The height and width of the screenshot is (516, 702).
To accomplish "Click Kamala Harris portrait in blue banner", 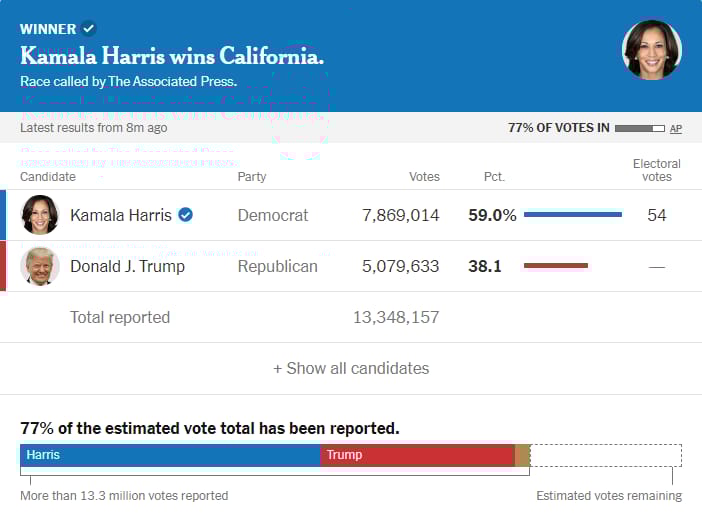I will pyautogui.click(x=652, y=50).
